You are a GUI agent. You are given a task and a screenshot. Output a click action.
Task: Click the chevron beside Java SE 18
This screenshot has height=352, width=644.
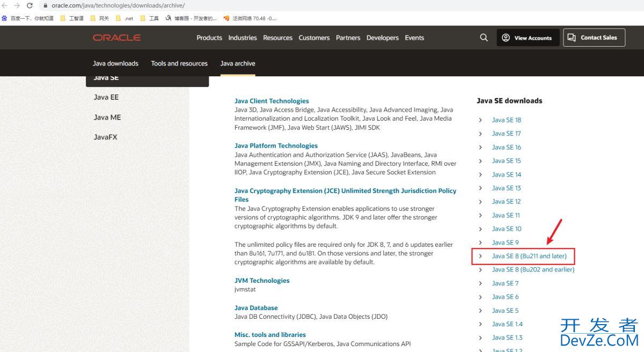(x=480, y=120)
